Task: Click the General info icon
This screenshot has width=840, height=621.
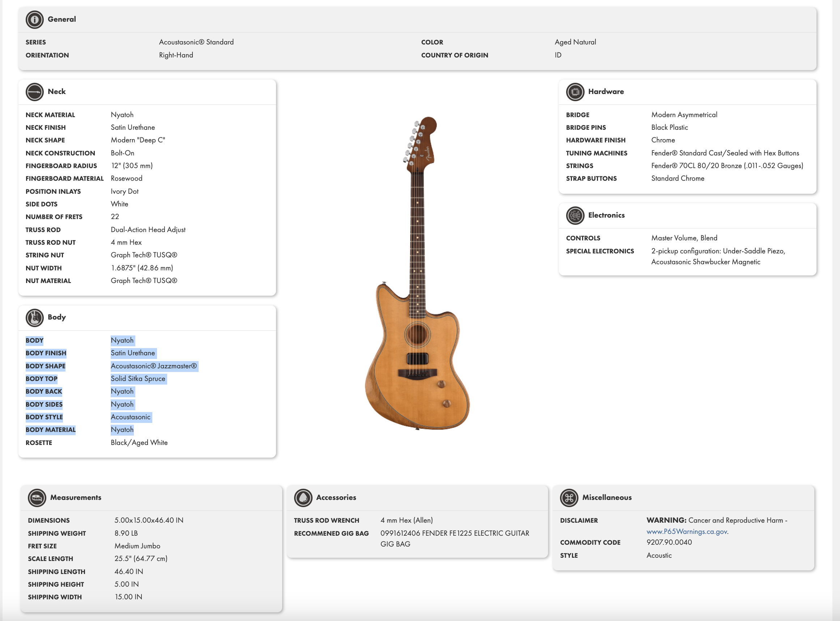Action: pos(35,20)
